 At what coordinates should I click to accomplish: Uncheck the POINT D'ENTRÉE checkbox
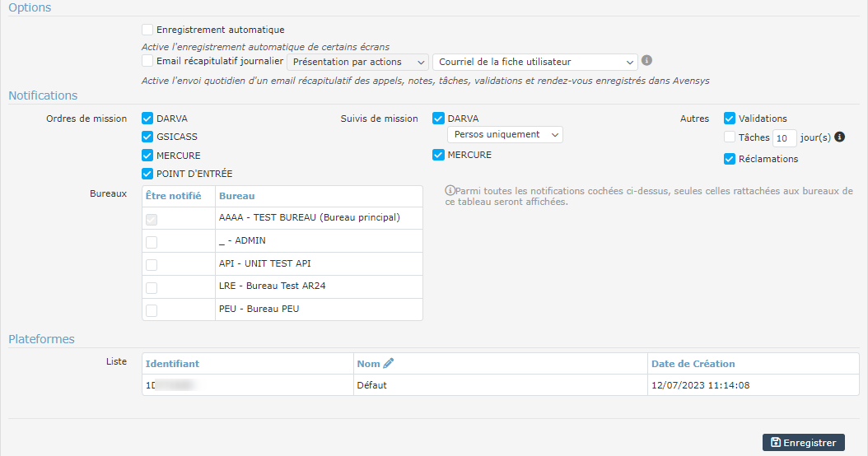click(x=148, y=174)
